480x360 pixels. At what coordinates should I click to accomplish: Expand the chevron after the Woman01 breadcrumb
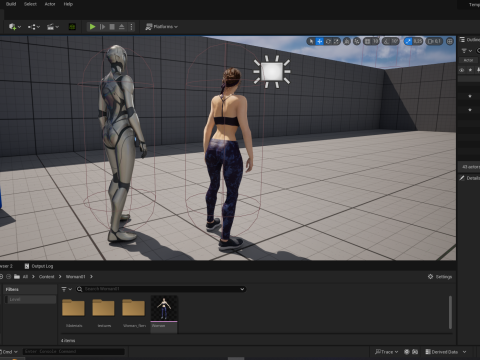[91, 277]
